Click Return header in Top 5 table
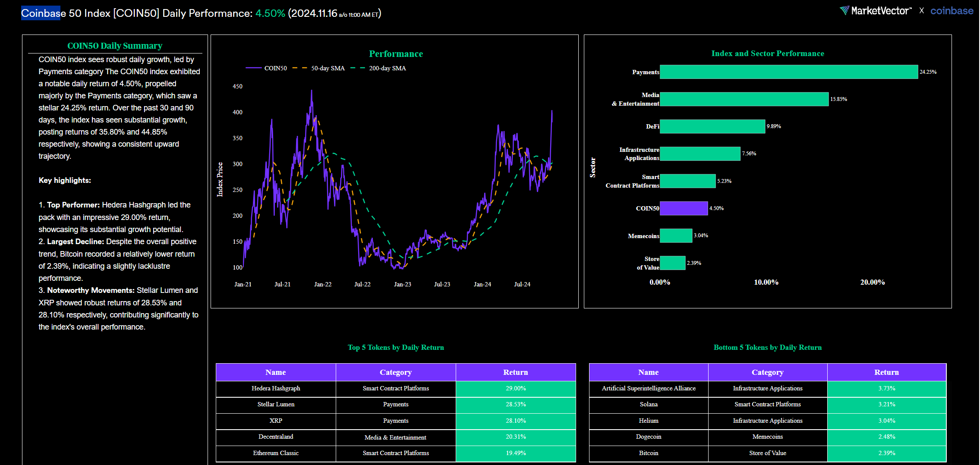This screenshot has height=465, width=980. [x=516, y=372]
